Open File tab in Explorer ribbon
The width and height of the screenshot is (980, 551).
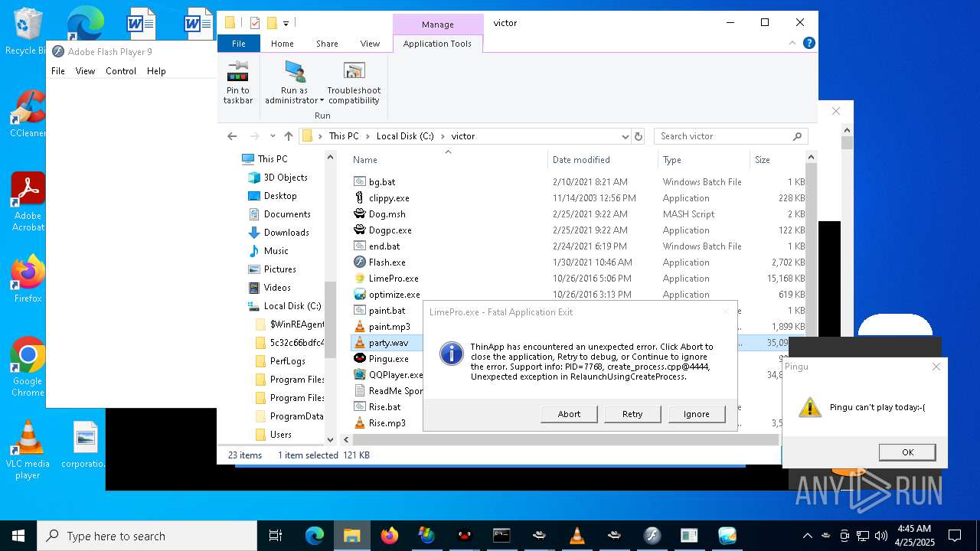(x=239, y=44)
